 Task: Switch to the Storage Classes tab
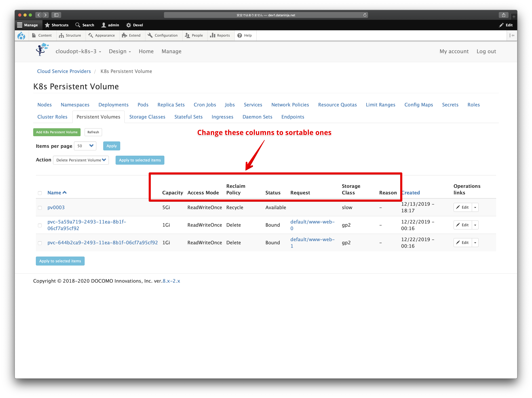click(x=147, y=117)
